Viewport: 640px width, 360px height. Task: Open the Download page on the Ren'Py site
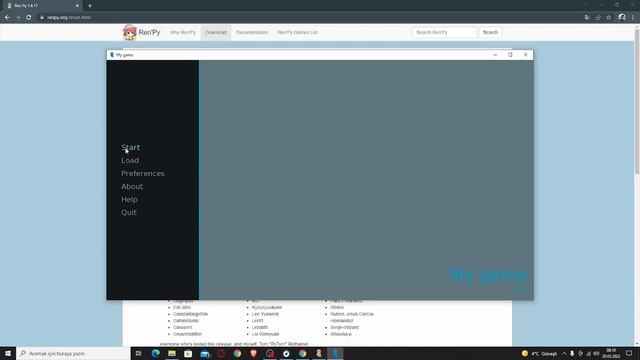pyautogui.click(x=216, y=32)
